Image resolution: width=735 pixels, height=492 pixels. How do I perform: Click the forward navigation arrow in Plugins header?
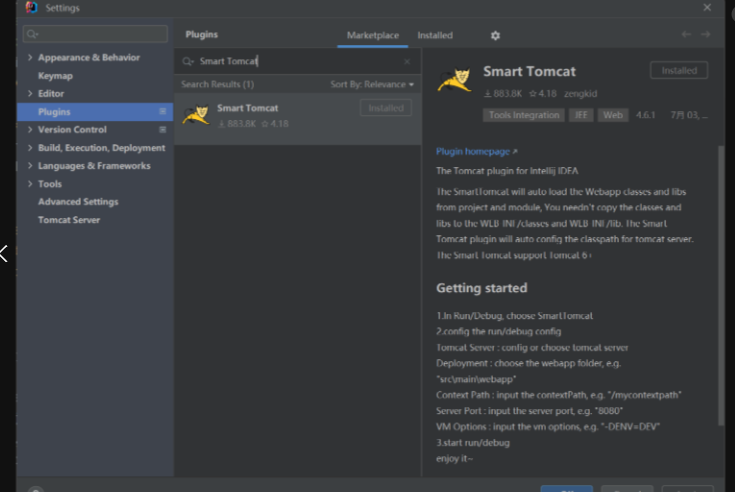[x=705, y=34]
